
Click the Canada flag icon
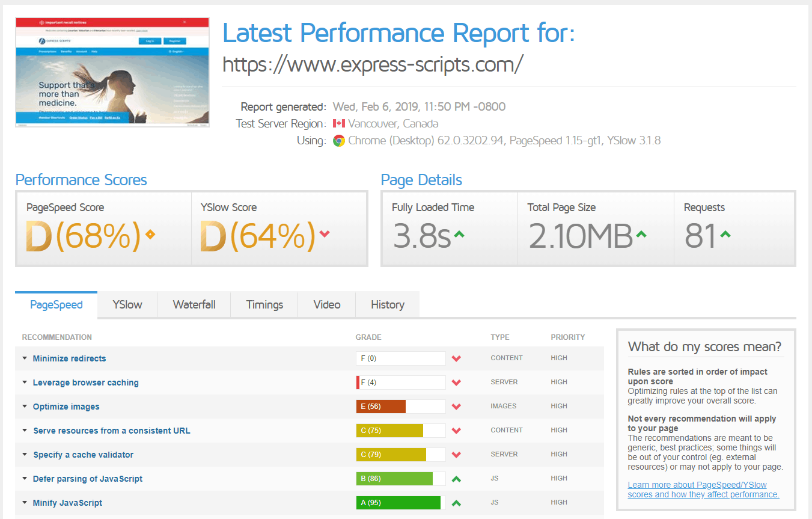point(339,124)
